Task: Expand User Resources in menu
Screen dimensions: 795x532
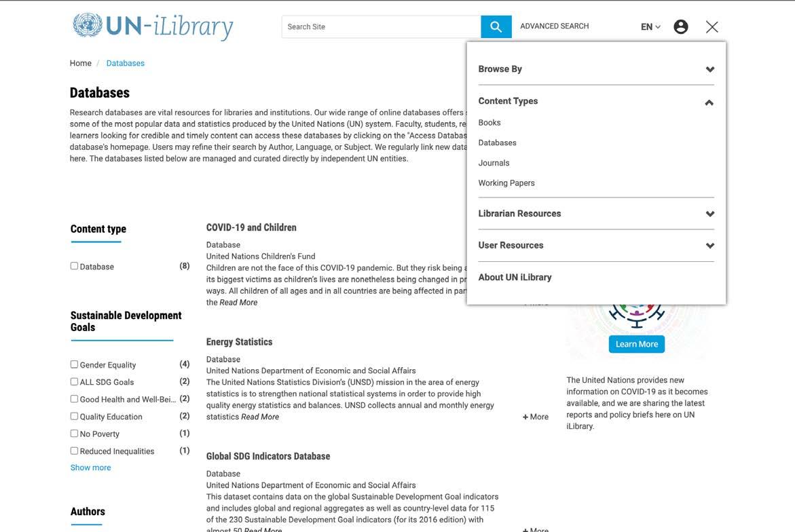Action: tap(596, 245)
